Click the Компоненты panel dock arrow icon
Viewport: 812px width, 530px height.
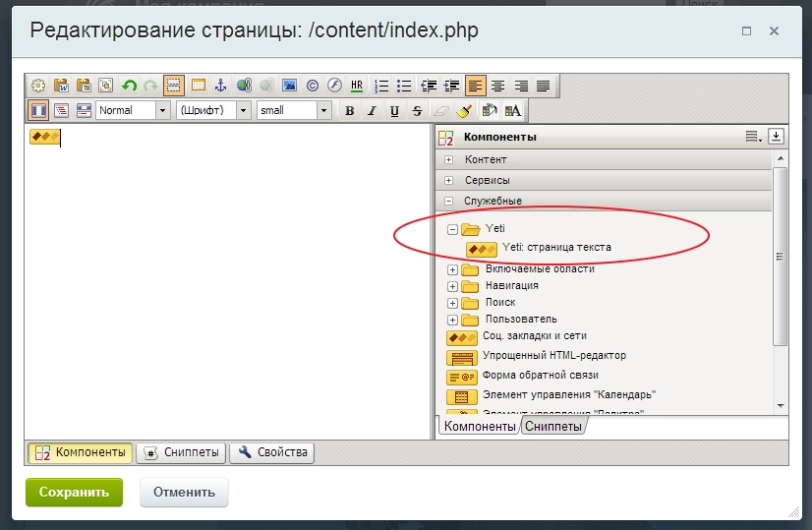point(776,137)
